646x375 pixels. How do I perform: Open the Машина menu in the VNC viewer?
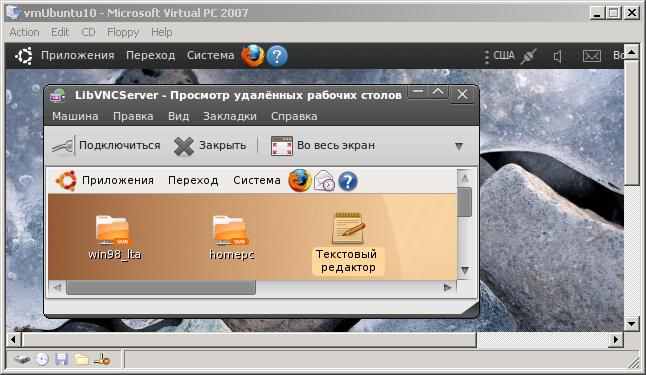pyautogui.click(x=75, y=116)
